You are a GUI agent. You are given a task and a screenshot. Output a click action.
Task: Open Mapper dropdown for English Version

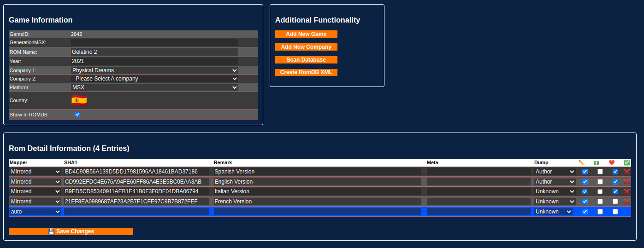(35, 182)
